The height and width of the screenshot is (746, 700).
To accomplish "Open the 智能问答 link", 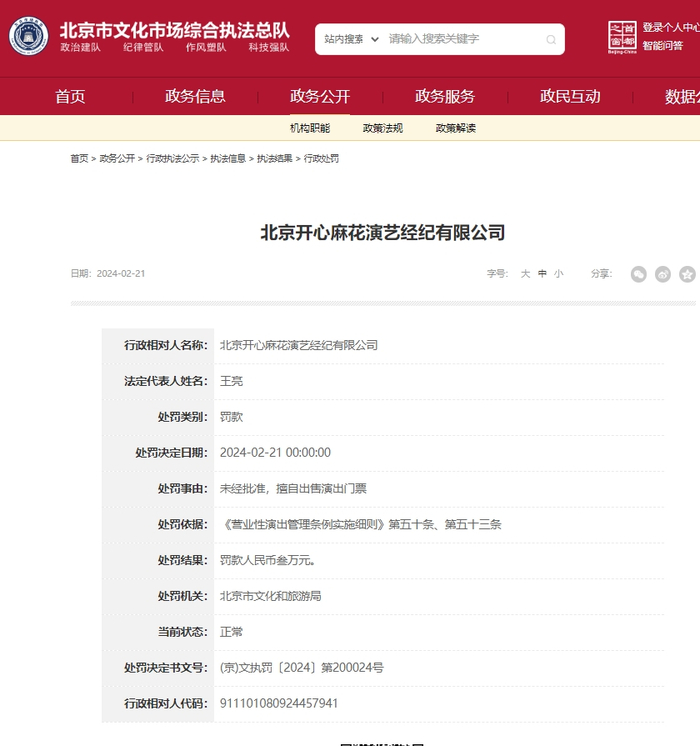I will click(x=663, y=46).
